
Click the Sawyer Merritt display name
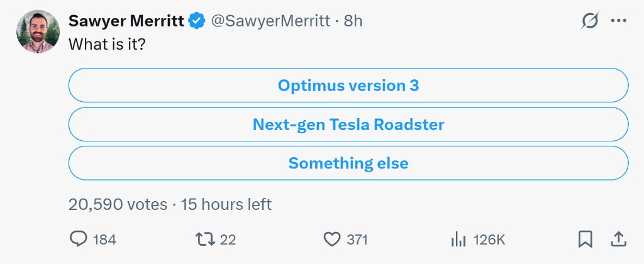pos(126,21)
